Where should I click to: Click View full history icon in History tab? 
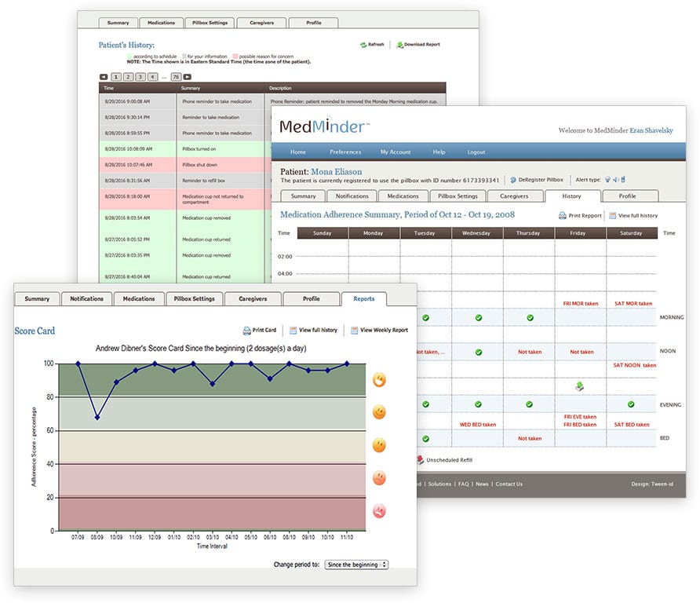coord(612,216)
